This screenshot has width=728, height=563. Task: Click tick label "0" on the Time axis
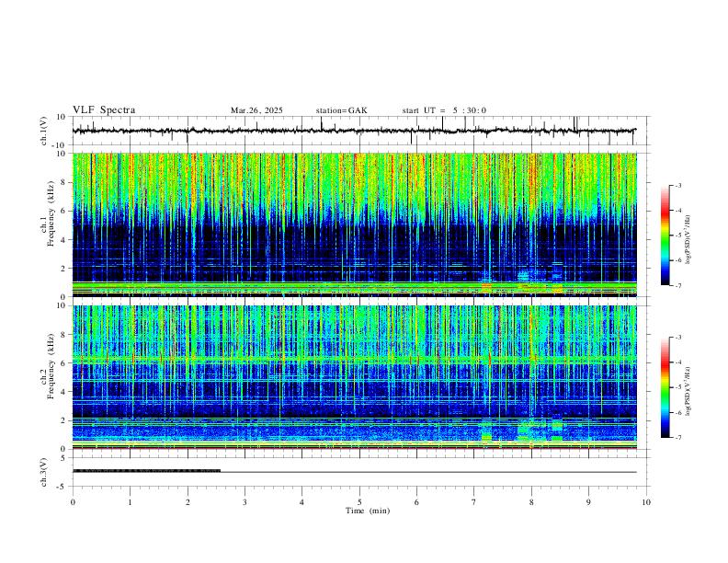pos(73,502)
